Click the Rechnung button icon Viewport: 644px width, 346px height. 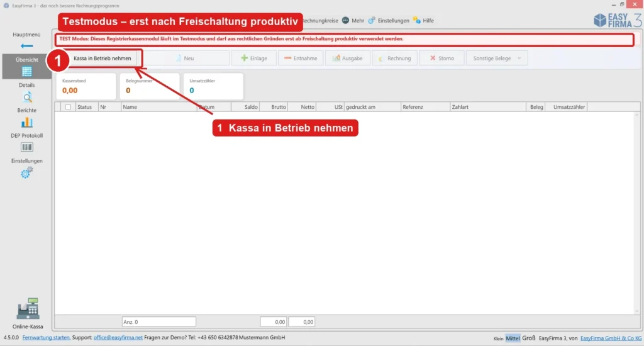[380, 59]
